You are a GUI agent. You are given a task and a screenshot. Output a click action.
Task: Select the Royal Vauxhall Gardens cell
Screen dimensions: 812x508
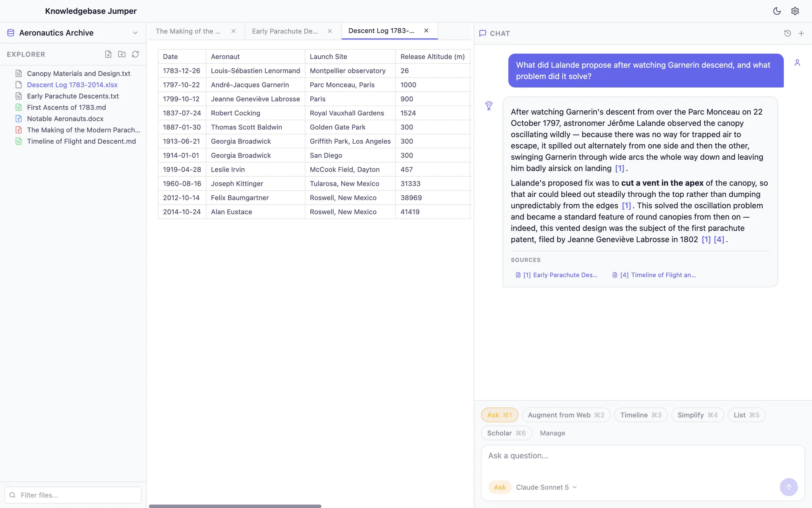350,113
